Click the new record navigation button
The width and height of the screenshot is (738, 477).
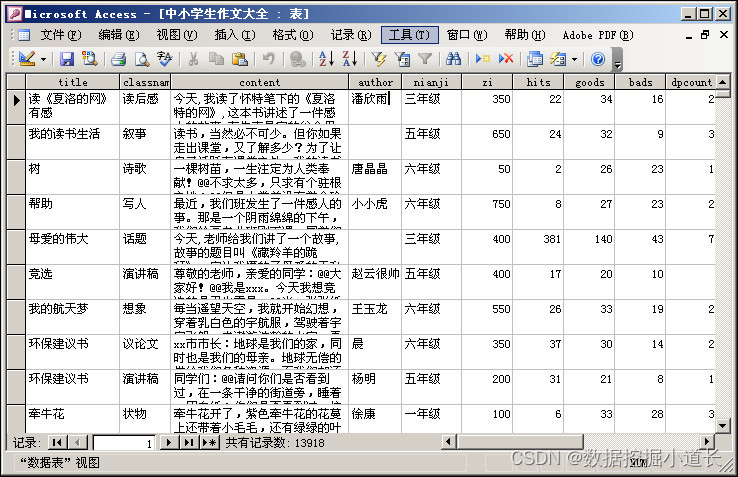pos(209,443)
